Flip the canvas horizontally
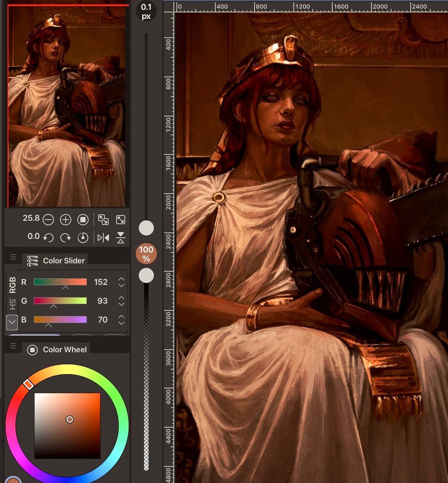Screen dimensions: 448x483 [x=103, y=237]
